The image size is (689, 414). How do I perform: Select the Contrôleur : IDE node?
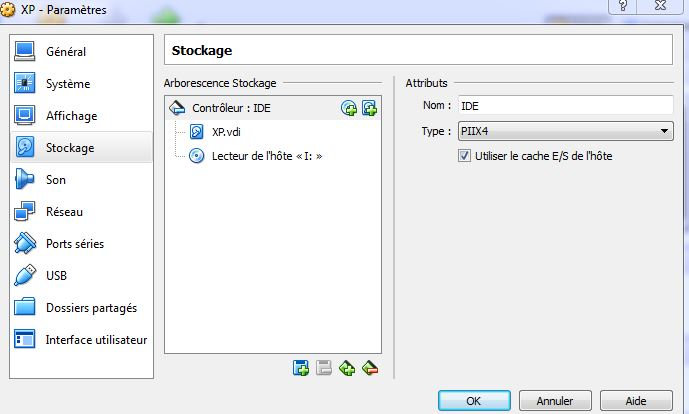[x=231, y=108]
